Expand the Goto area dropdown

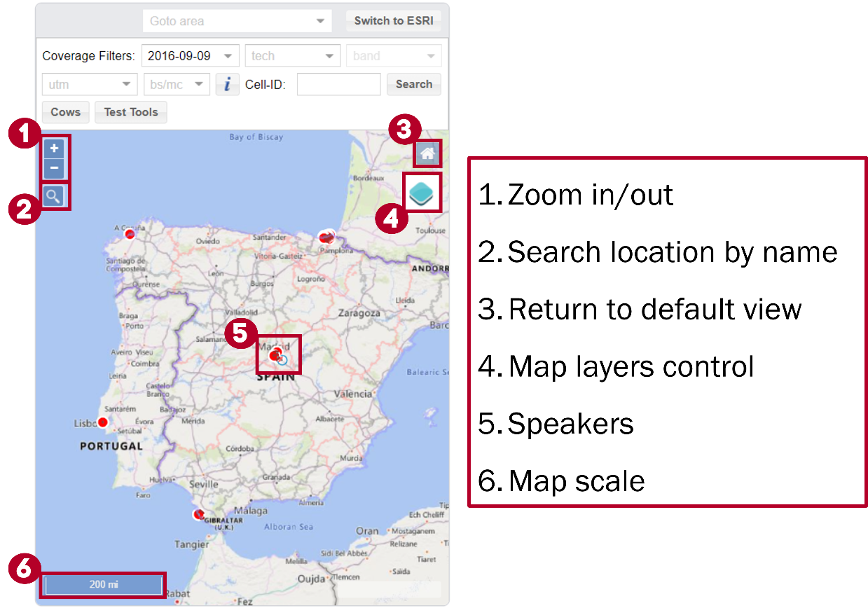click(x=237, y=21)
